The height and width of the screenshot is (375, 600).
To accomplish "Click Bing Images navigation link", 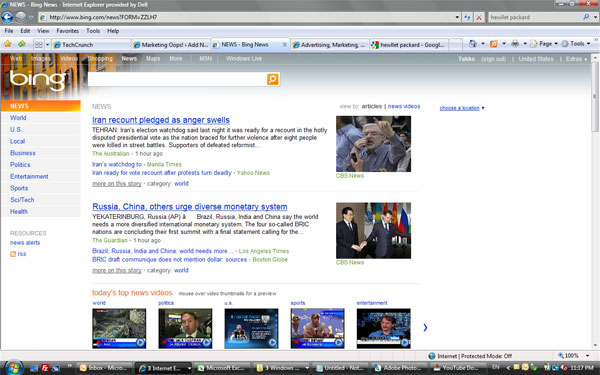I will point(41,59).
